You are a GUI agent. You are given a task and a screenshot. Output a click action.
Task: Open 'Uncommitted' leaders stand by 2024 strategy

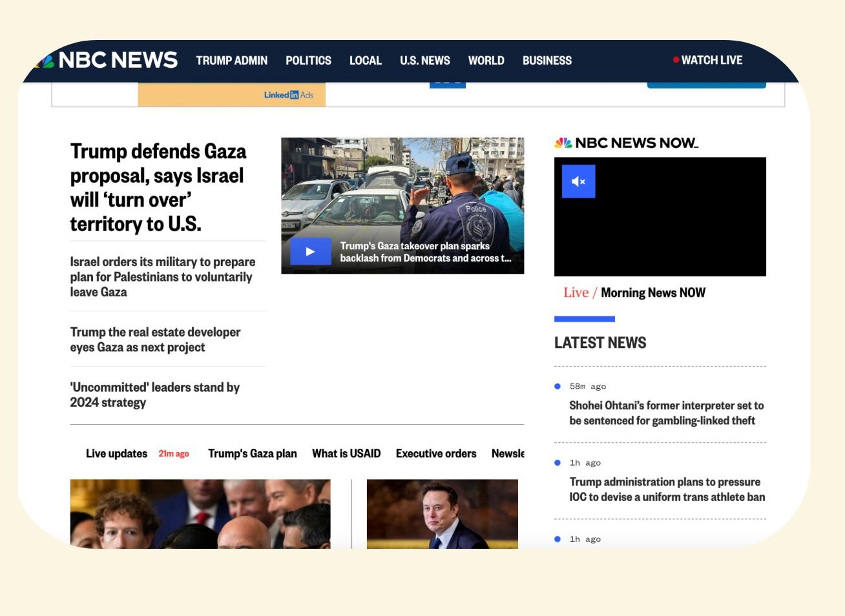coord(154,395)
